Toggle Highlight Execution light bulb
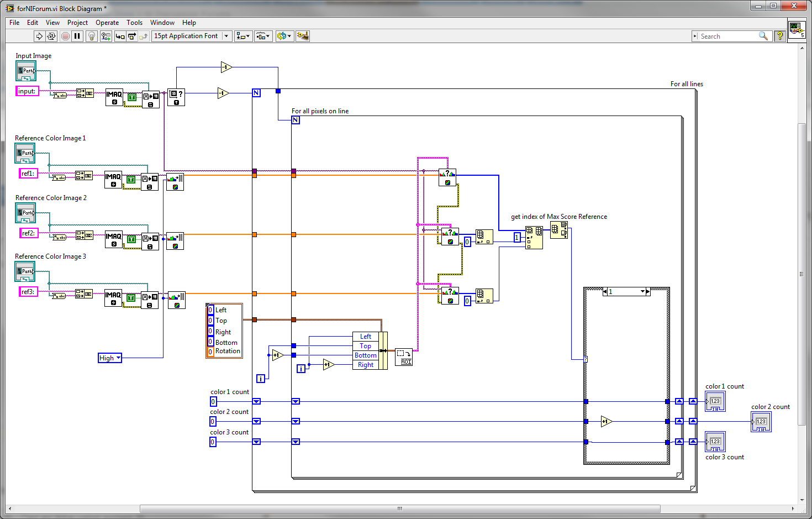Viewport: 812px width, 519px height. (x=92, y=36)
